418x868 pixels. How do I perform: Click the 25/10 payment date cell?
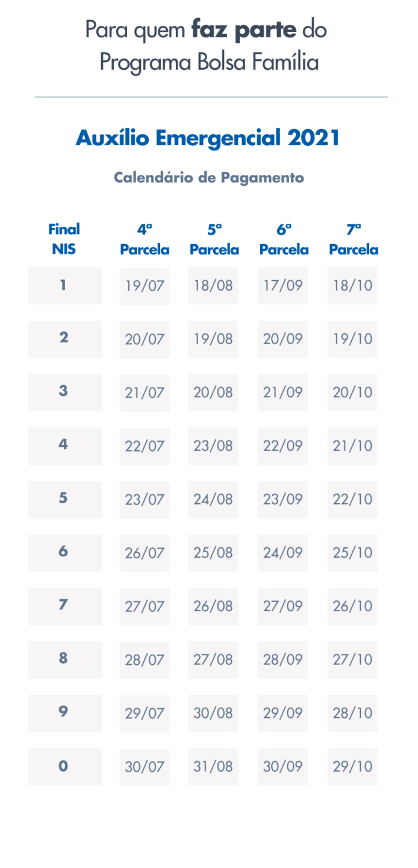coord(352,553)
